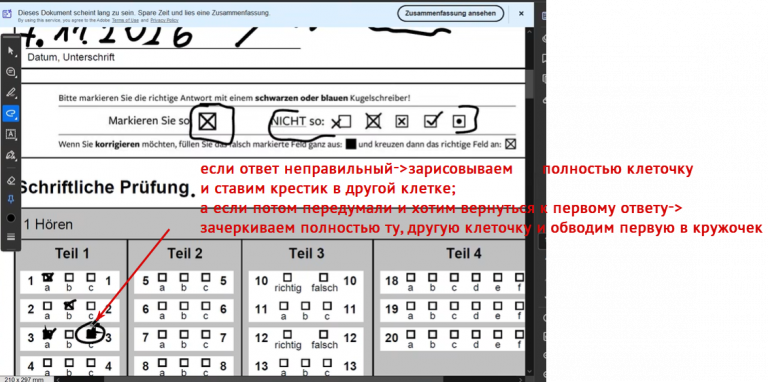Check box c for question 5
Viewport: 768px width, 382px height.
click(205, 278)
